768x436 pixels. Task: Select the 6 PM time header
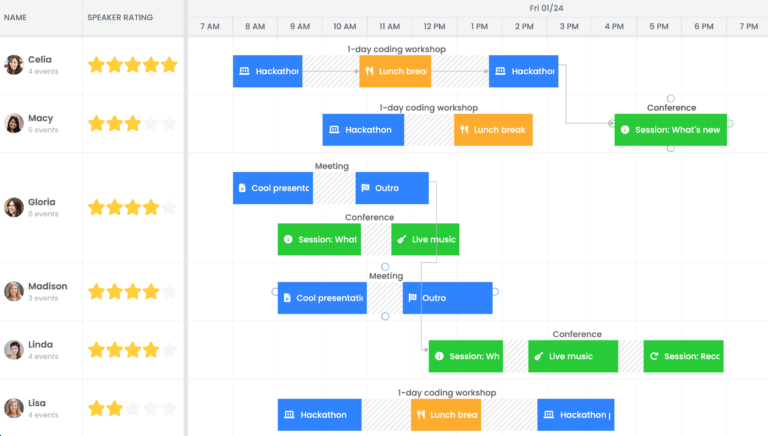(704, 26)
